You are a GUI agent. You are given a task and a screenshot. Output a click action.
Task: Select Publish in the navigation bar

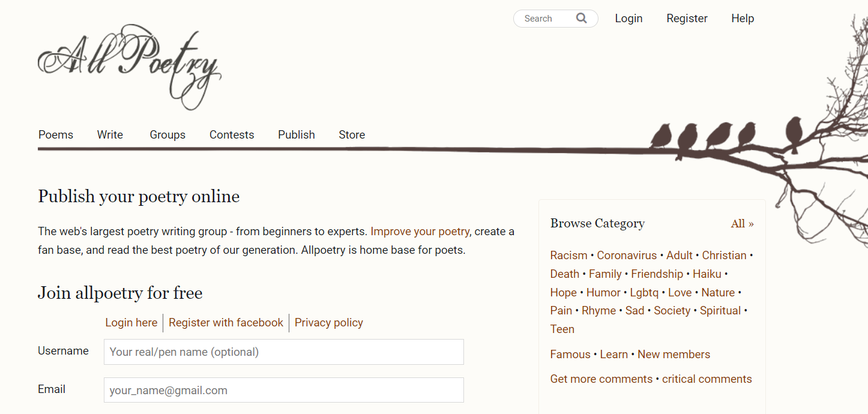(x=297, y=134)
